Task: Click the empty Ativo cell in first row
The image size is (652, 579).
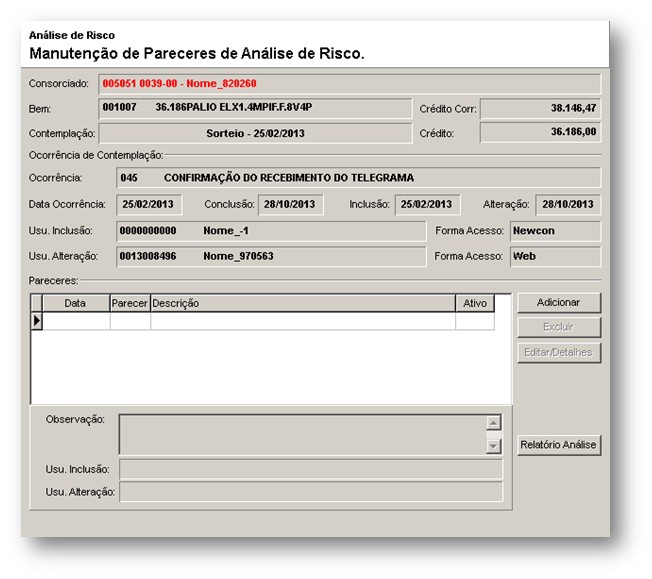Action: 475,321
